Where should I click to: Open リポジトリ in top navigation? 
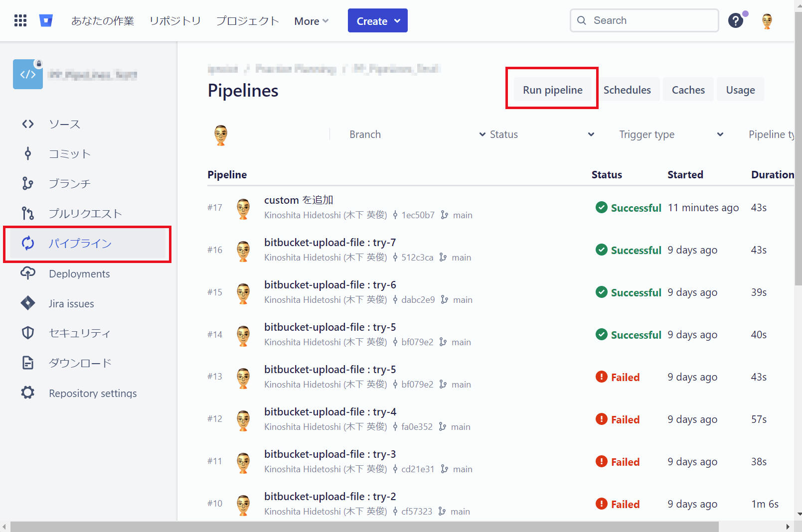(175, 21)
